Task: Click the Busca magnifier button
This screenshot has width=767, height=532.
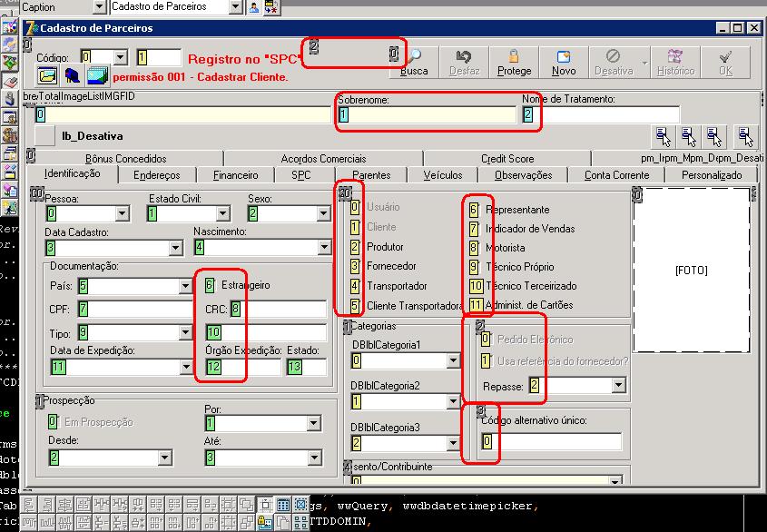Action: pos(414,63)
